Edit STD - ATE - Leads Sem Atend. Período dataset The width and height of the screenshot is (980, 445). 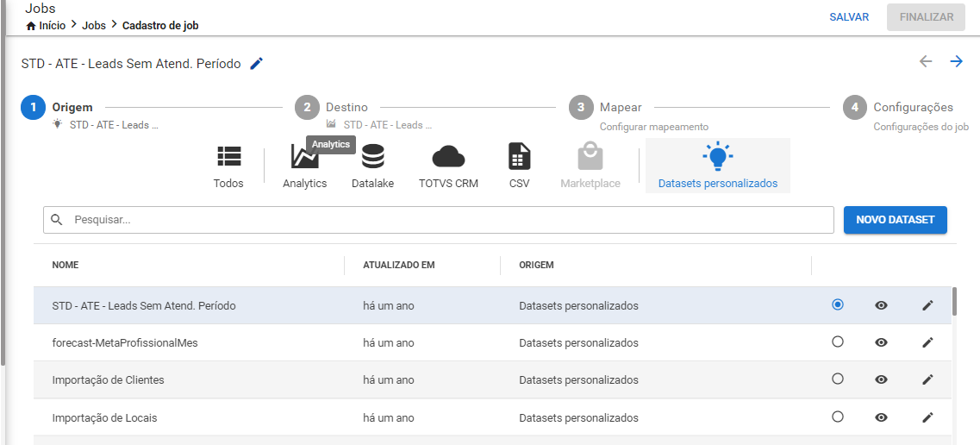coord(927,305)
